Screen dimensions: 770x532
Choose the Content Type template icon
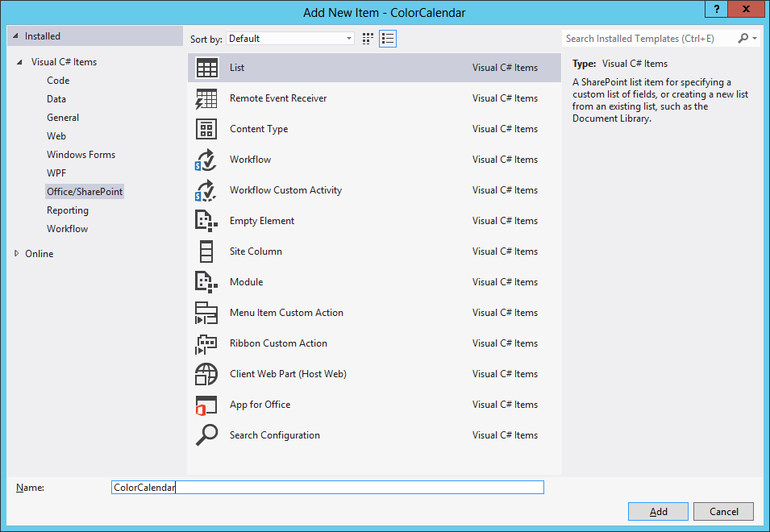(x=206, y=129)
